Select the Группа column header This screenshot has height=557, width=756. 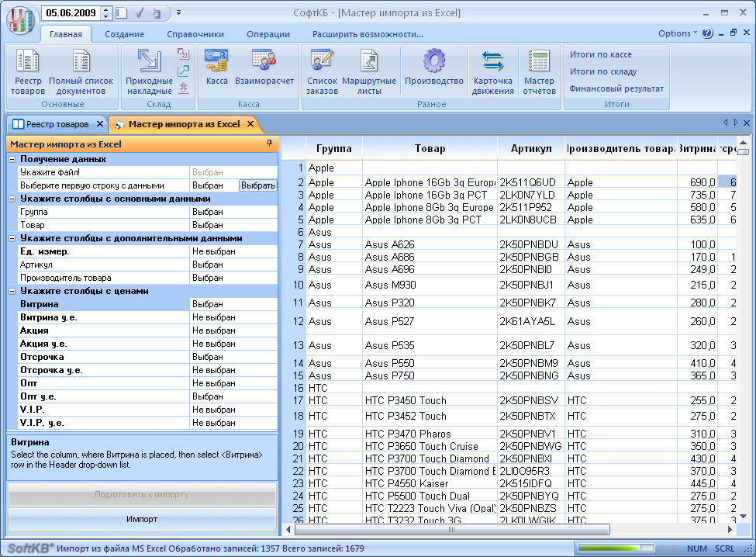click(333, 148)
